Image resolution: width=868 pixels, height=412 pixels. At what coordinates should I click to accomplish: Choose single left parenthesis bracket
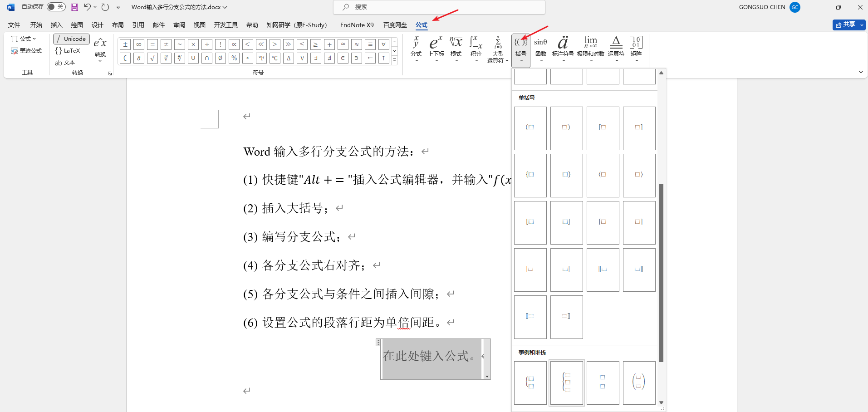pos(530,128)
